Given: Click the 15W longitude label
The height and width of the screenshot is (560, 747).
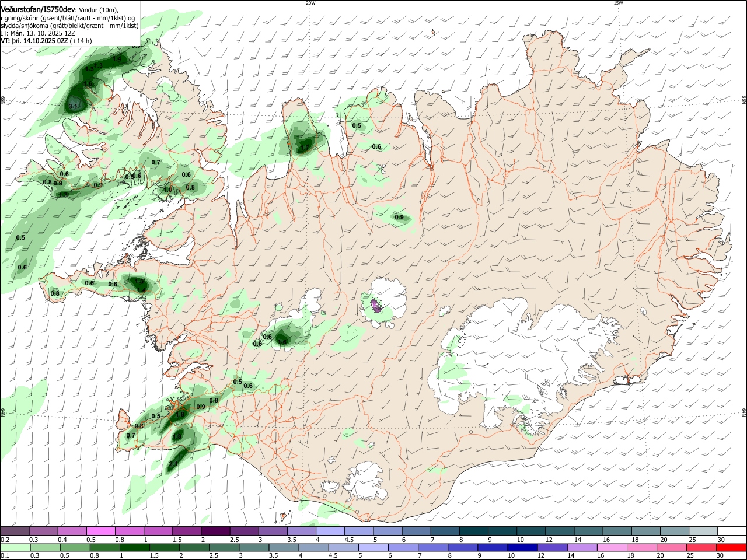Looking at the screenshot, I should 618,3.
